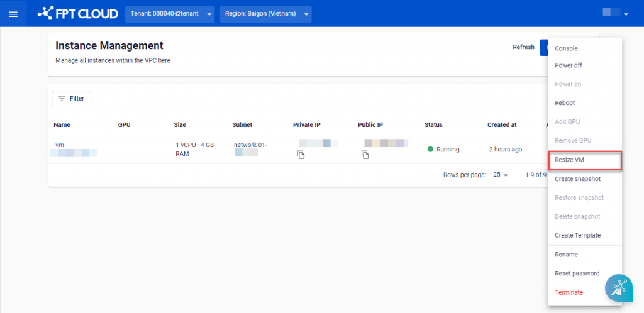
Task: Open the vm- instance name link
Action: pyautogui.click(x=60, y=145)
